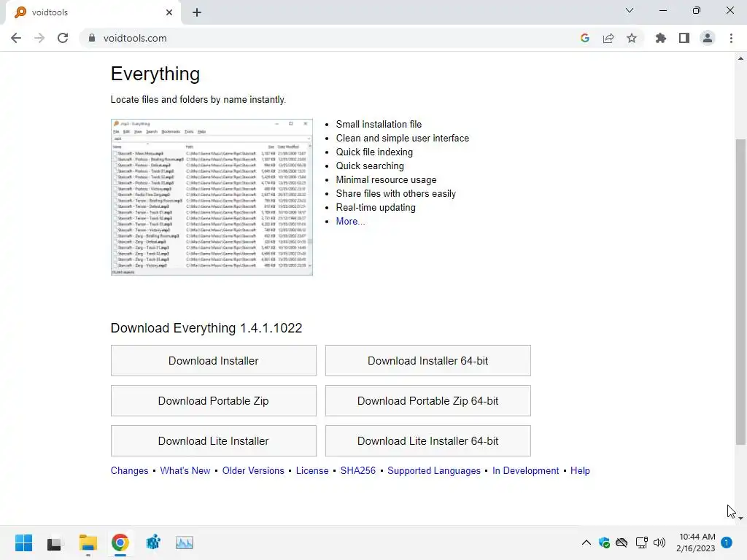
Task: Switch to Chrome in the taskbar
Action: coord(120,542)
